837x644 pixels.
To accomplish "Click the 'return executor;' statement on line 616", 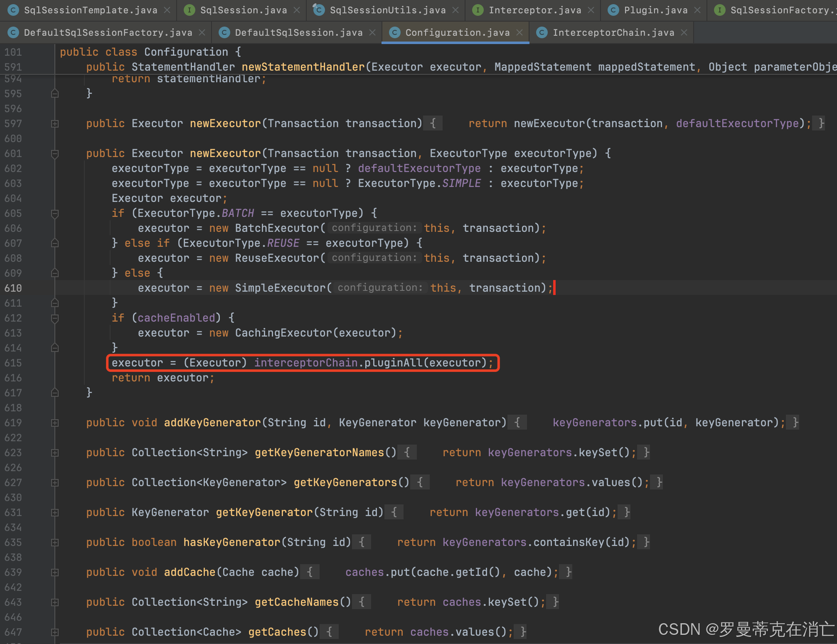I will [163, 378].
